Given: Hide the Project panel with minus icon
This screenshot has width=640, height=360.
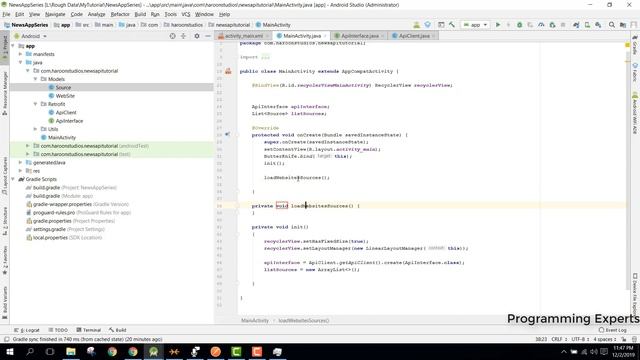Looking at the screenshot, I should [208, 36].
